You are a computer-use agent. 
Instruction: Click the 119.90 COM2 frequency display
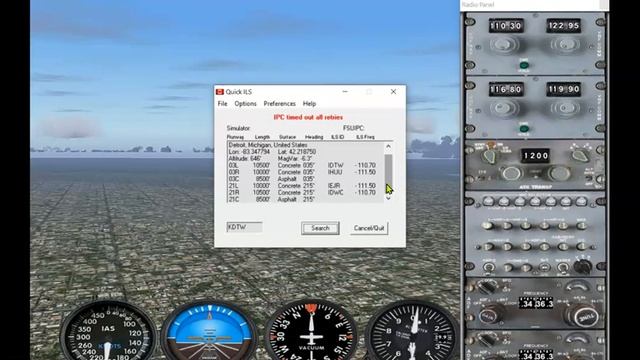tap(563, 89)
